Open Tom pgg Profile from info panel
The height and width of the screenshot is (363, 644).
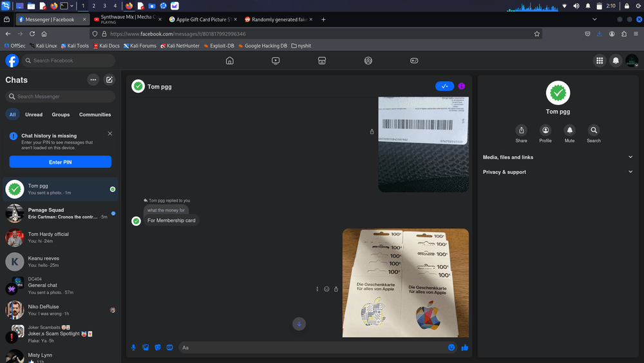pos(545,133)
